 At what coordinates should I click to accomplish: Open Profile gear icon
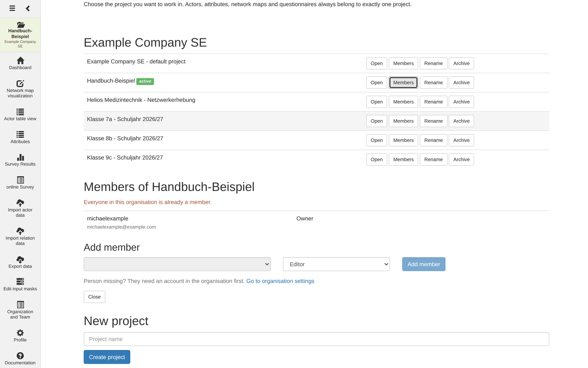20,333
